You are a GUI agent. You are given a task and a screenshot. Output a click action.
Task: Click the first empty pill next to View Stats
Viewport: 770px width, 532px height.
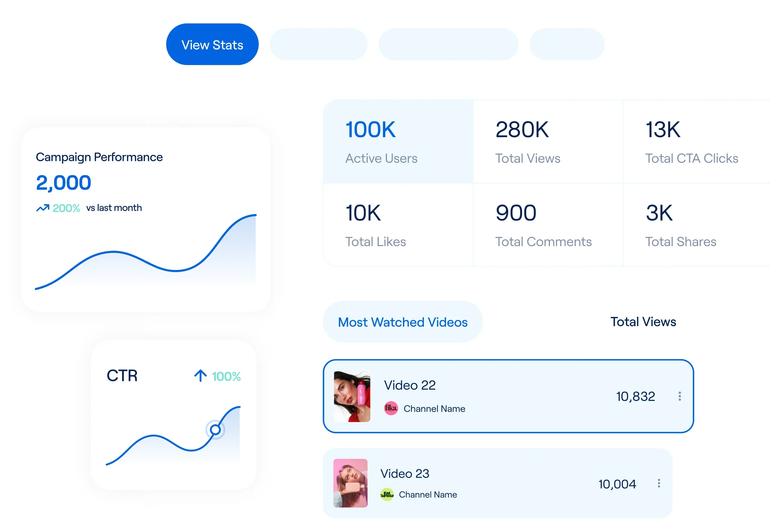pyautogui.click(x=319, y=44)
